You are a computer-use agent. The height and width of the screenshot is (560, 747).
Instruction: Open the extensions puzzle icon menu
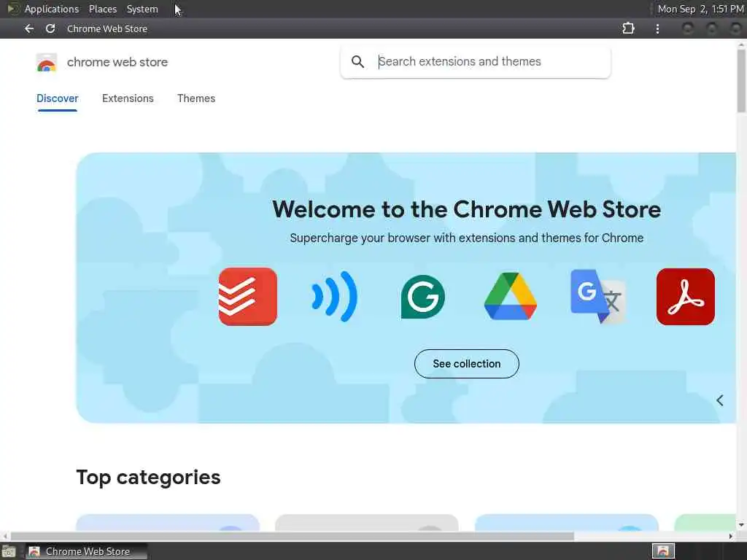(628, 28)
